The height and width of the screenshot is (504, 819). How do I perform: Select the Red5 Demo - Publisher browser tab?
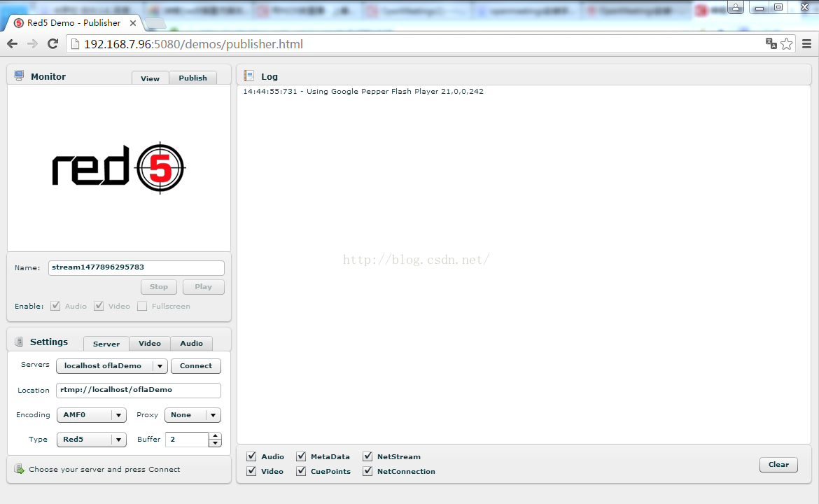[x=74, y=23]
